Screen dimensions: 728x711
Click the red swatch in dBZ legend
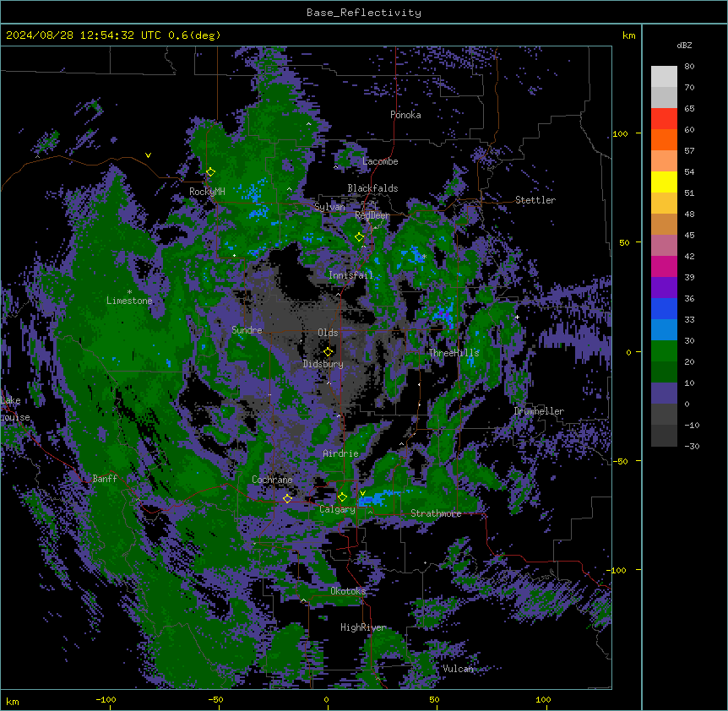pos(664,118)
